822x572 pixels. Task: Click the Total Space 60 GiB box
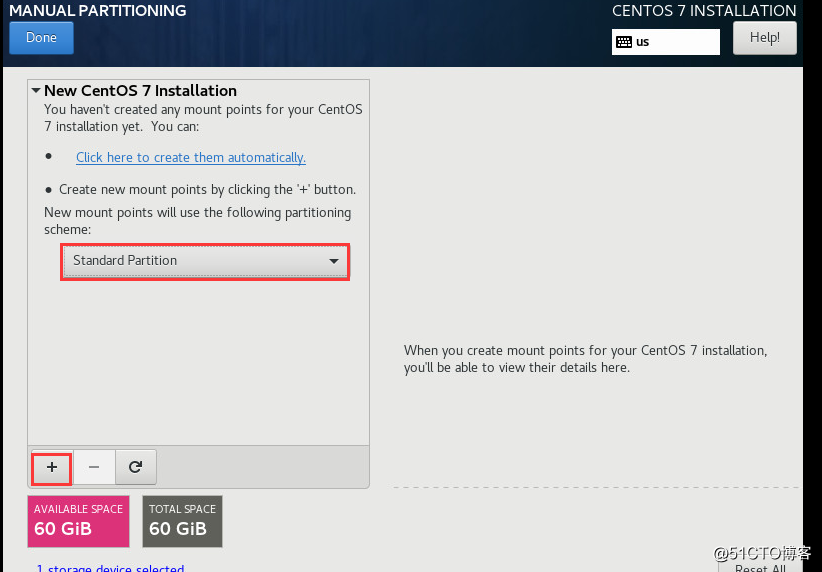coord(182,521)
